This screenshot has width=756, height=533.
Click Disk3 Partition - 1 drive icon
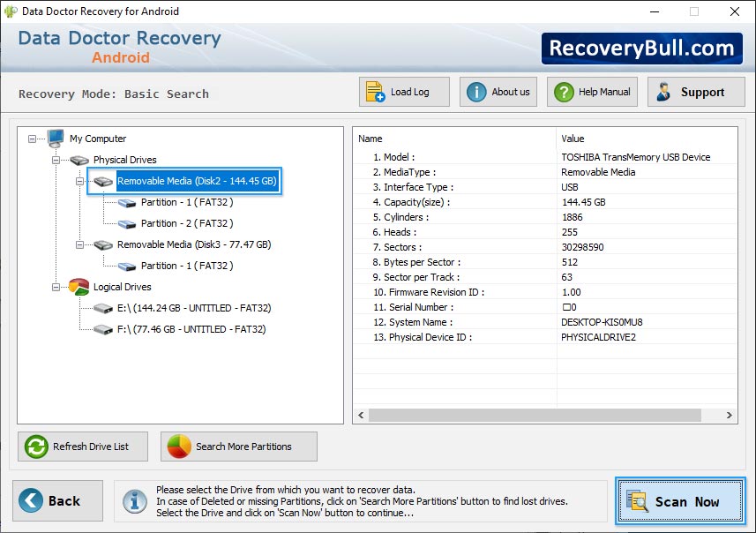[127, 266]
